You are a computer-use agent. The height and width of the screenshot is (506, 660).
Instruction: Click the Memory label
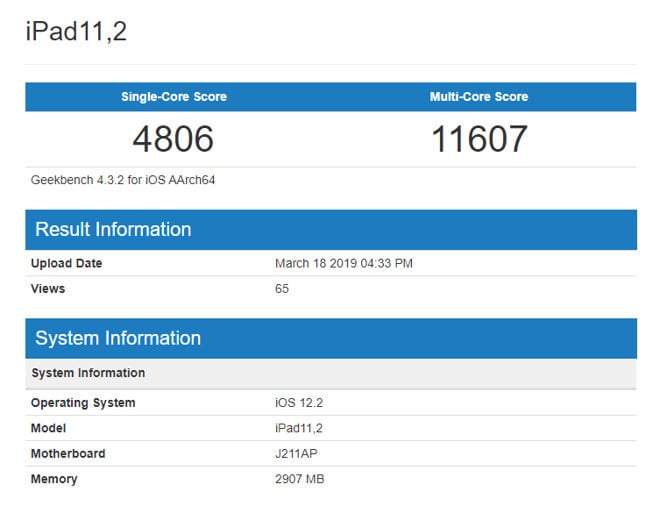click(x=54, y=479)
